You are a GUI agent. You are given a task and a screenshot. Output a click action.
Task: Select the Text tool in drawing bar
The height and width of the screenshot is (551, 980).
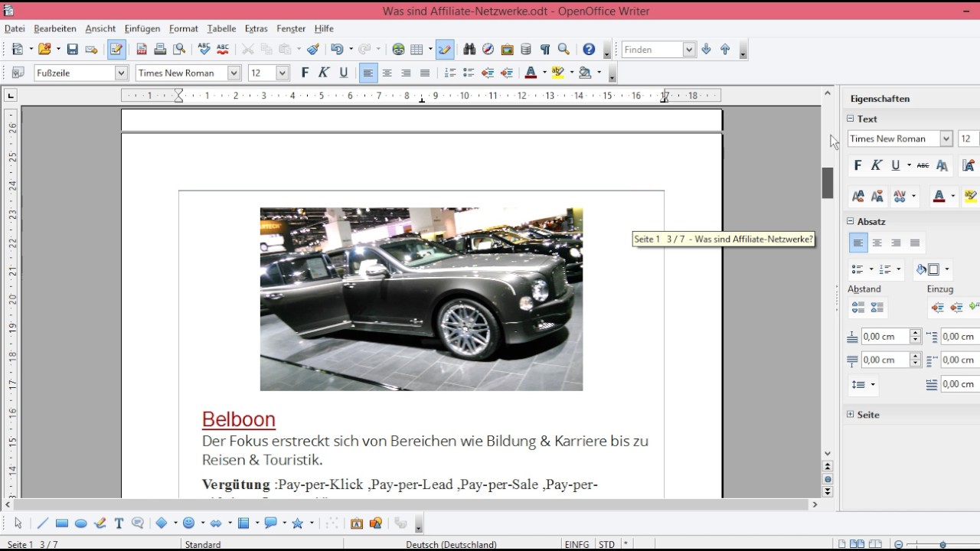119,523
